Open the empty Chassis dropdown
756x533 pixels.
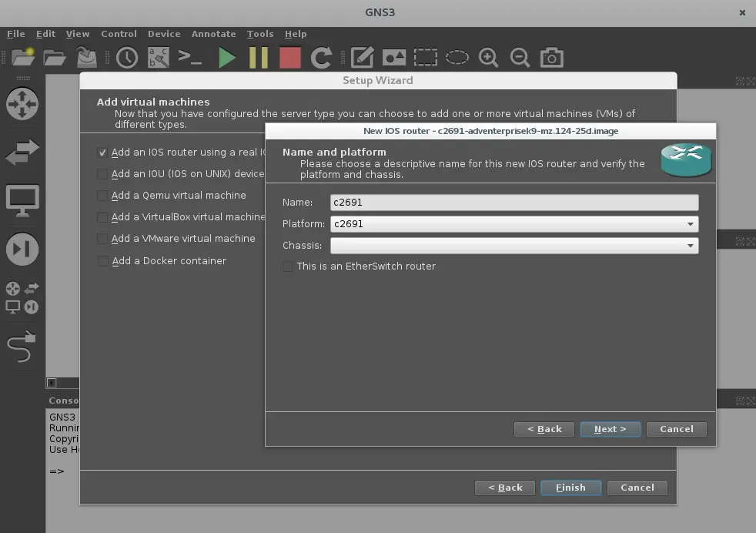coord(514,246)
